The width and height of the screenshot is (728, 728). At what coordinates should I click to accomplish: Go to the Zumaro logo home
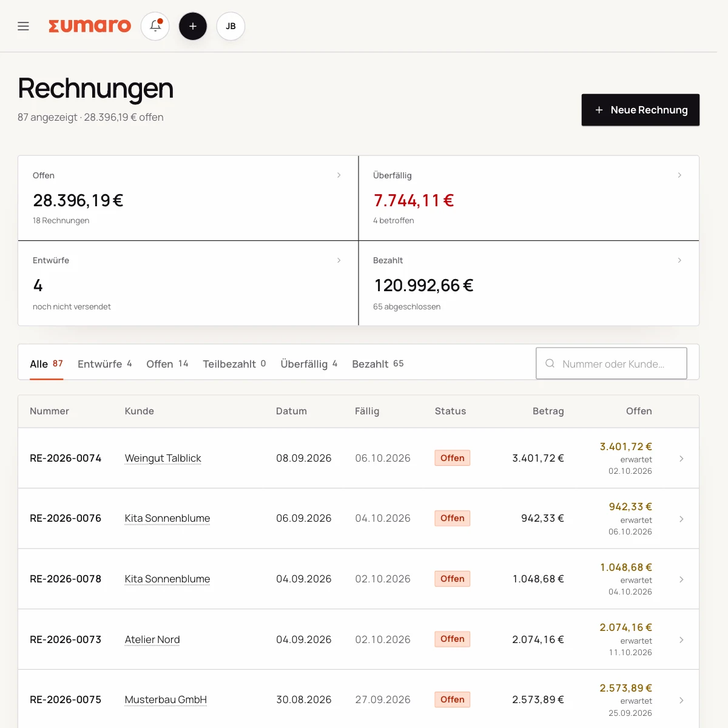(x=90, y=26)
